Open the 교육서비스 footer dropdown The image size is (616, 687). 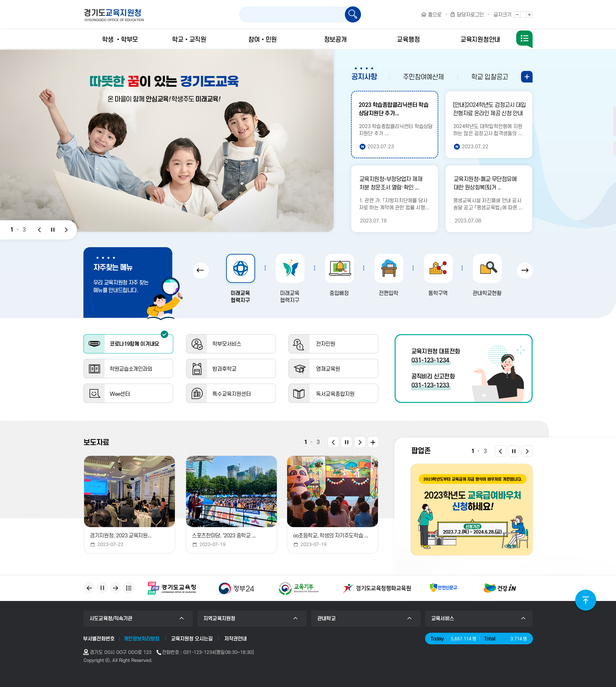tap(478, 618)
